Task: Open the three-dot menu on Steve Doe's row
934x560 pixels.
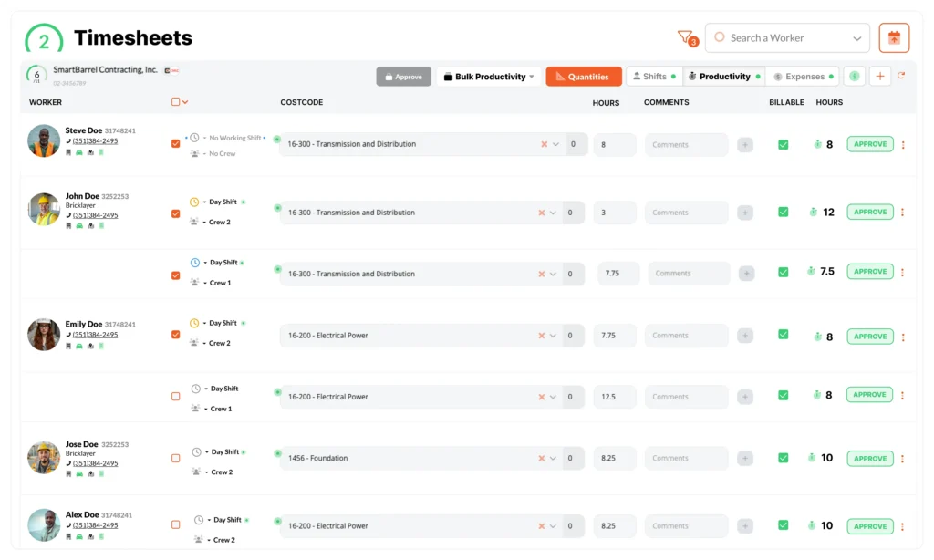Action: click(903, 144)
